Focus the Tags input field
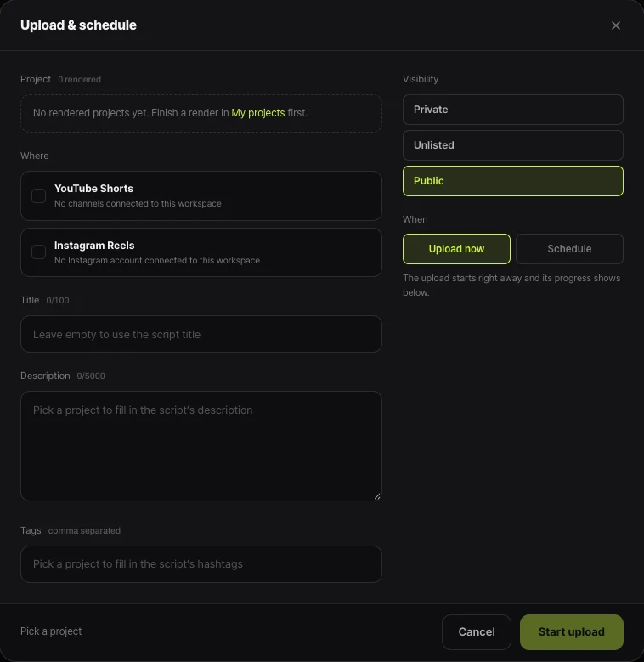Viewport: 644px width, 662px height. click(201, 564)
